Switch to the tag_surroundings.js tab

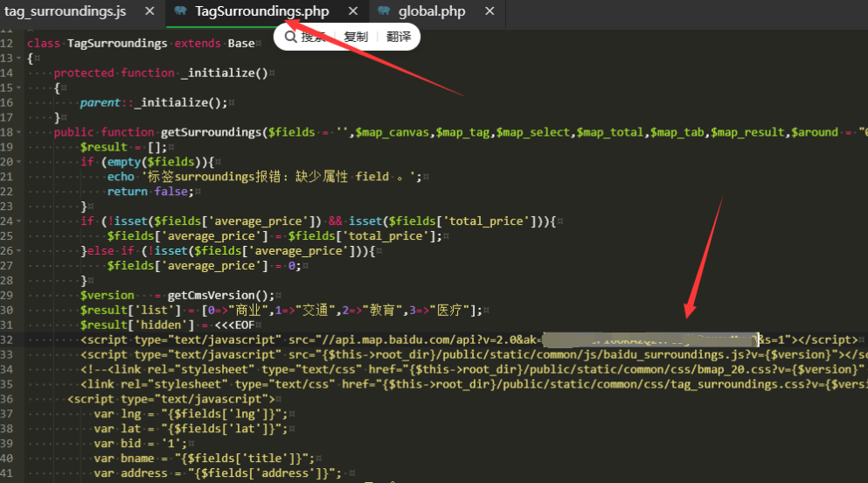(x=66, y=11)
